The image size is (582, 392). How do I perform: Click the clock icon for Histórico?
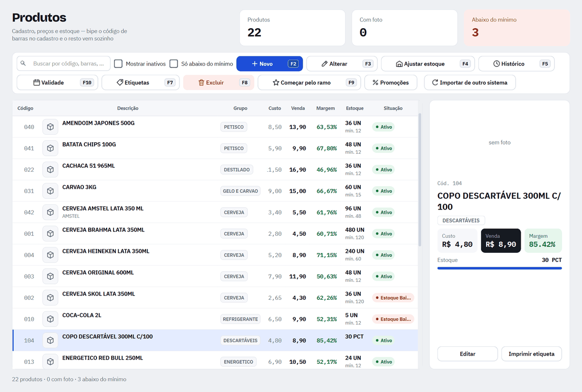click(497, 64)
